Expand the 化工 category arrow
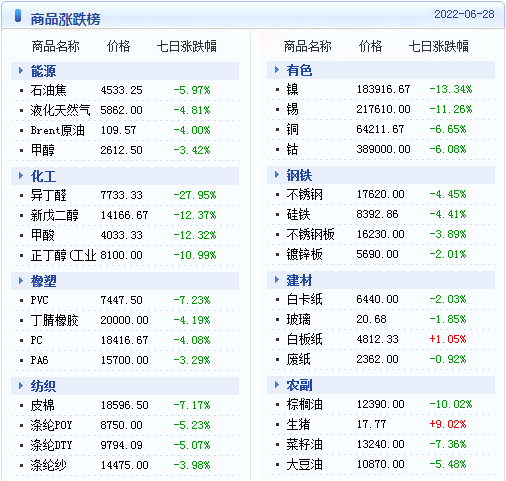The image size is (506, 481). [21, 176]
